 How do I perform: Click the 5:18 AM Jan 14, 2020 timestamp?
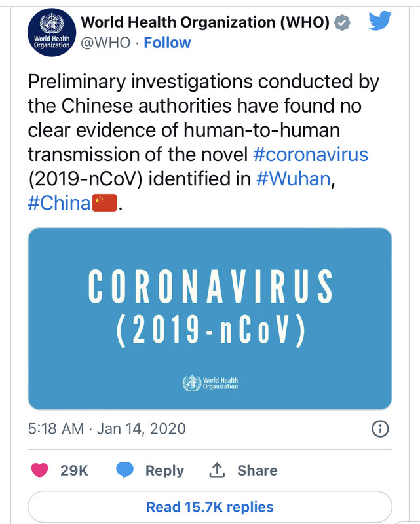pos(107,428)
